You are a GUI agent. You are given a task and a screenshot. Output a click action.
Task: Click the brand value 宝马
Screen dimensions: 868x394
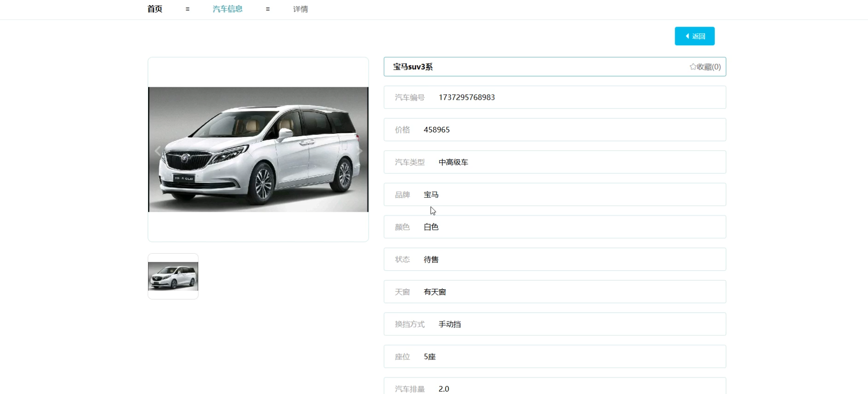tap(431, 195)
